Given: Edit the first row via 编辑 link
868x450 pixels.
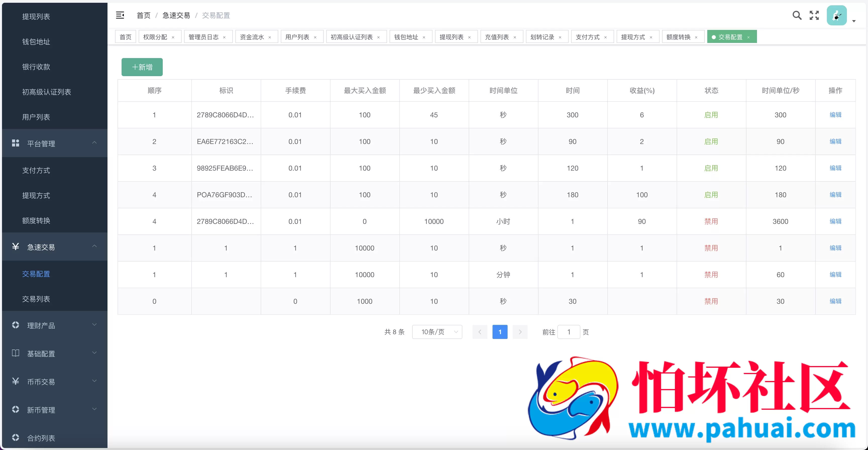Looking at the screenshot, I should click(x=835, y=115).
